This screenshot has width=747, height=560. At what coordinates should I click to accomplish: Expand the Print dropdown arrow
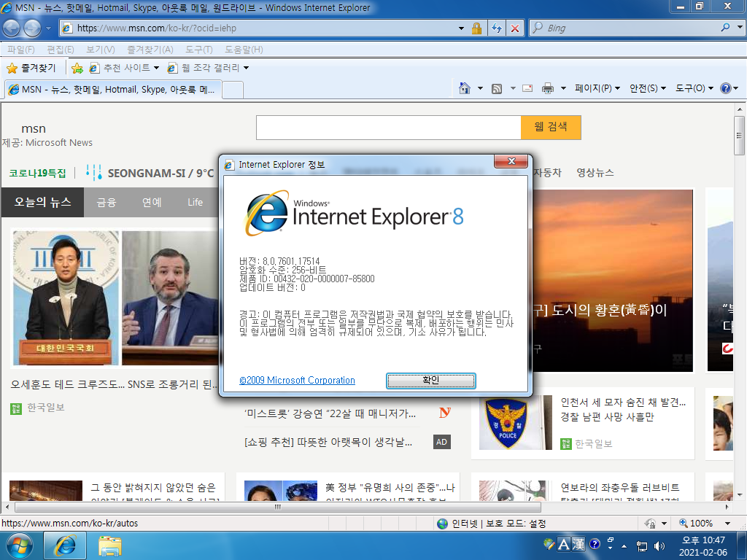563,88
